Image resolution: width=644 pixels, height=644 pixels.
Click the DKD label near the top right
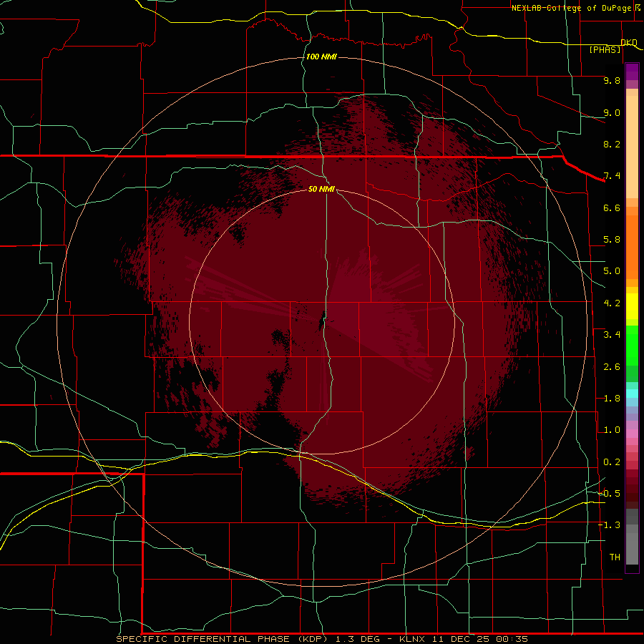[629, 42]
